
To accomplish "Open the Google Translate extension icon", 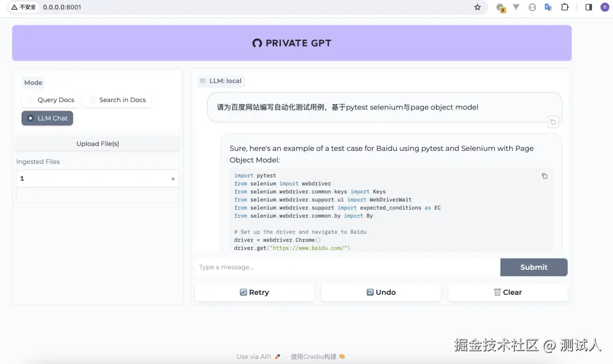I will [548, 7].
